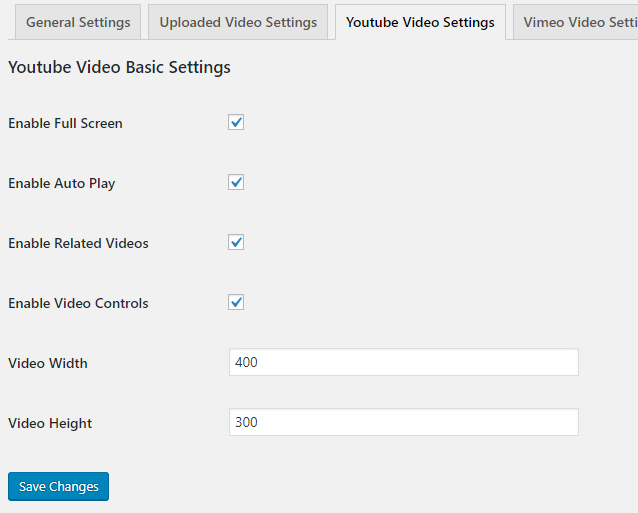
Task: Disable the Enable Auto Play checkbox
Action: click(237, 182)
